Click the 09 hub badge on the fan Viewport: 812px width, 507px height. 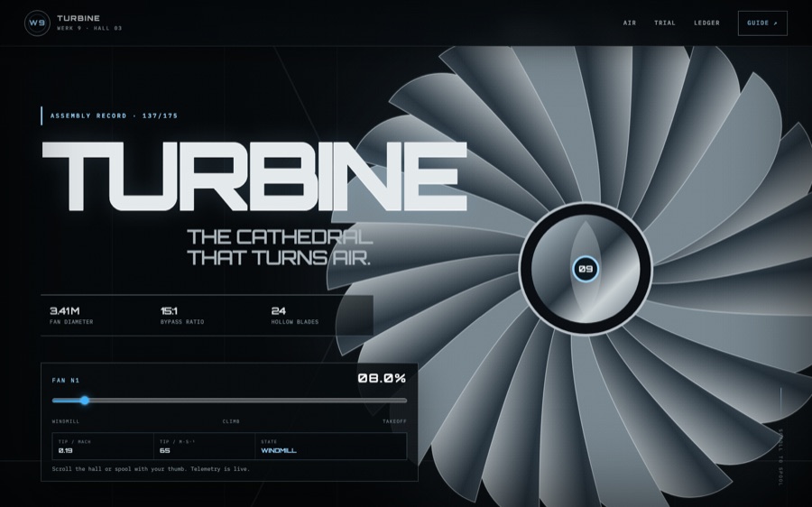(586, 269)
